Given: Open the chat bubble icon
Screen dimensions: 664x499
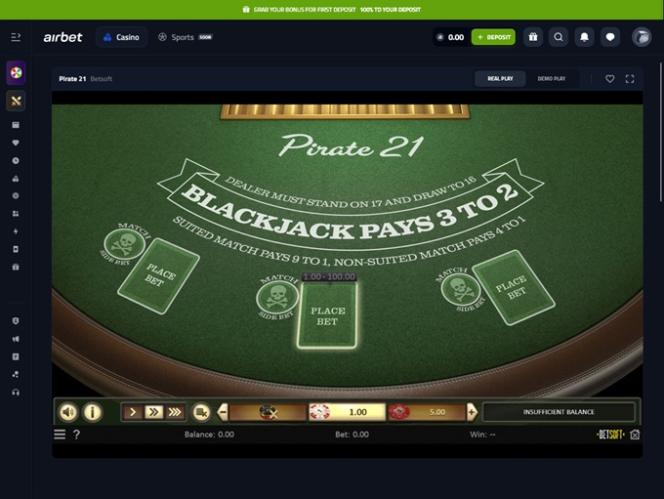Looking at the screenshot, I should [610, 37].
